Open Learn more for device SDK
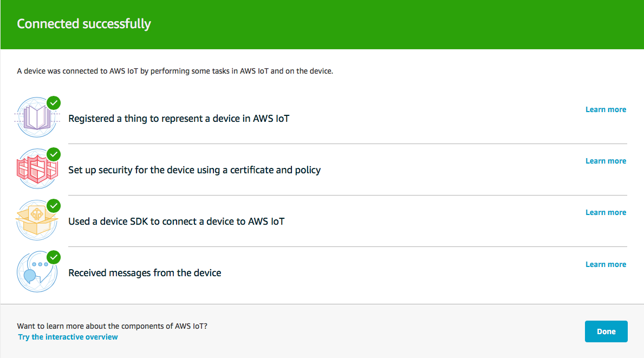The image size is (644, 358). pyautogui.click(x=606, y=212)
